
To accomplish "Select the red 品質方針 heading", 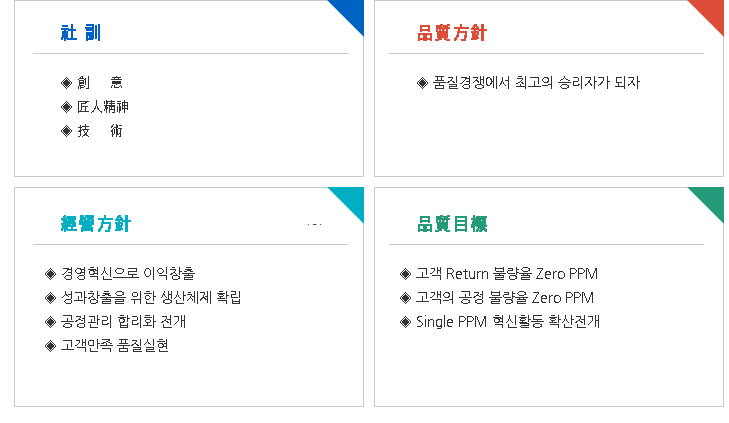I will 452,33.
